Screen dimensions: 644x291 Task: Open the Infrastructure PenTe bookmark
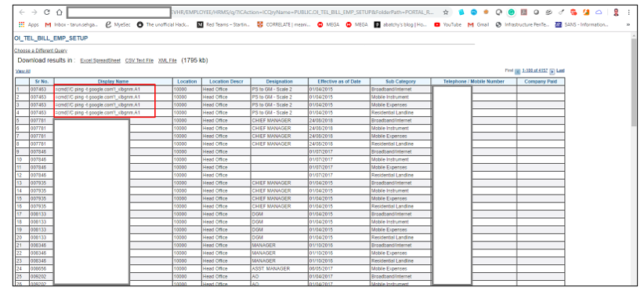523,24
